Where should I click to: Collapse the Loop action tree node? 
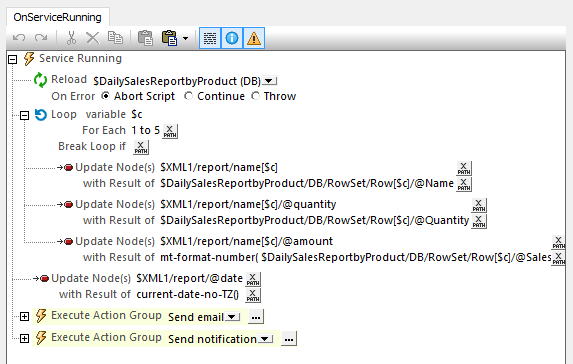tap(24, 115)
